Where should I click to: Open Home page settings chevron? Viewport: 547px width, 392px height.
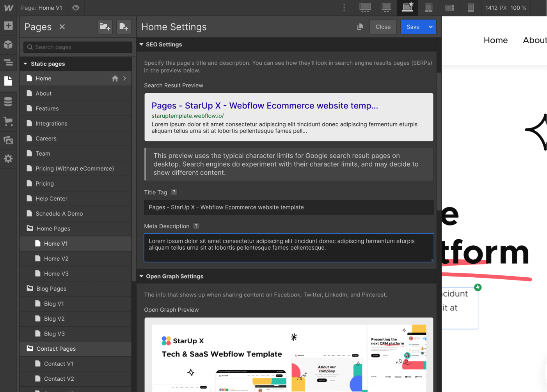click(x=124, y=78)
